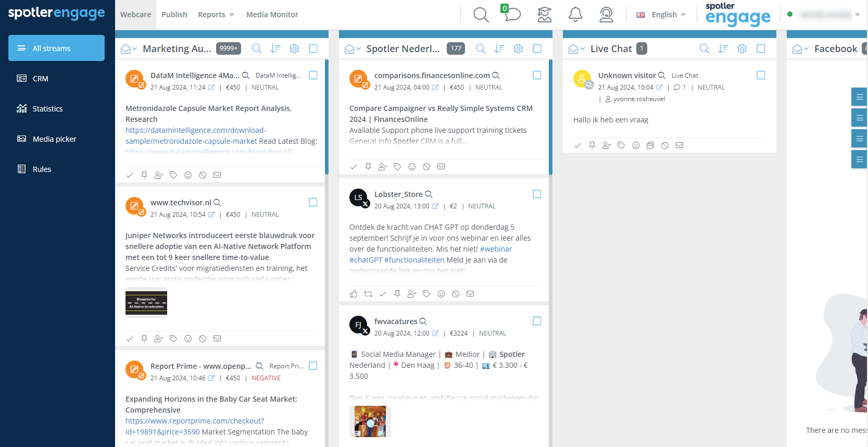This screenshot has height=447, width=868.
Task: Open chat bubble icon with 0 badge
Action: pyautogui.click(x=511, y=14)
